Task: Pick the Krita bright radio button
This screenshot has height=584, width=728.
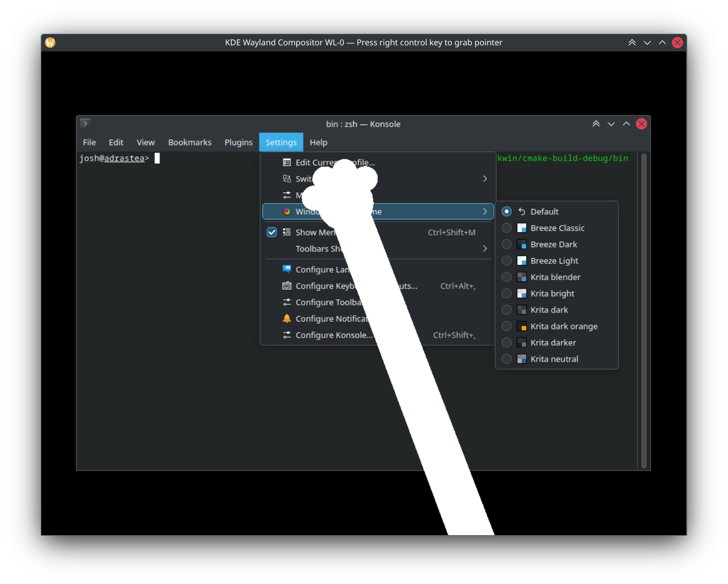Action: tap(507, 293)
